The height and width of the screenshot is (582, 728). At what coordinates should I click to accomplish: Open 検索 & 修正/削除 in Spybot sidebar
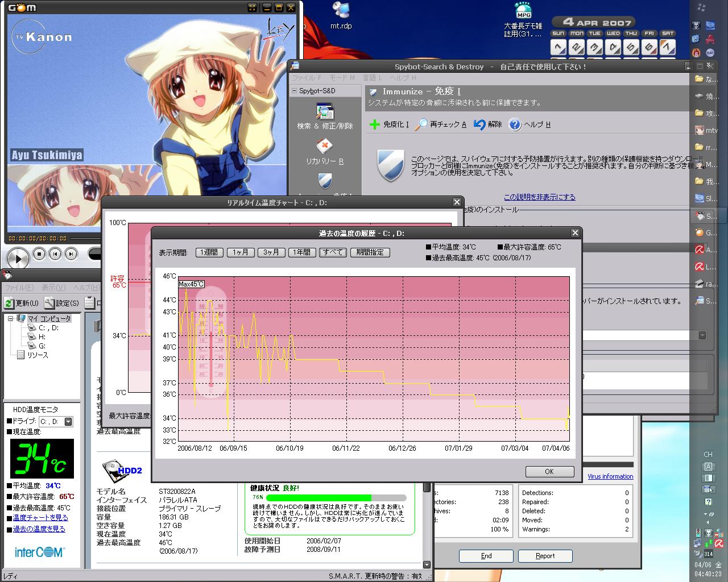pyautogui.click(x=325, y=117)
